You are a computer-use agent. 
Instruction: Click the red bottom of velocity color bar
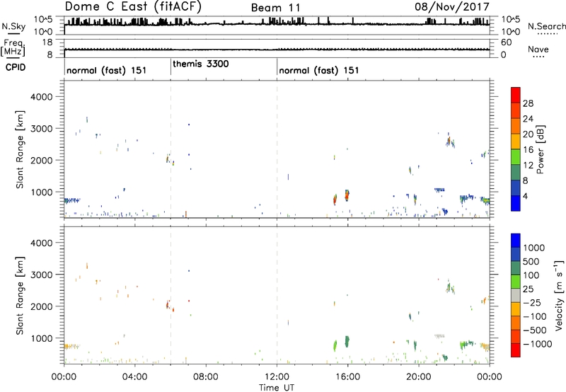(x=516, y=350)
